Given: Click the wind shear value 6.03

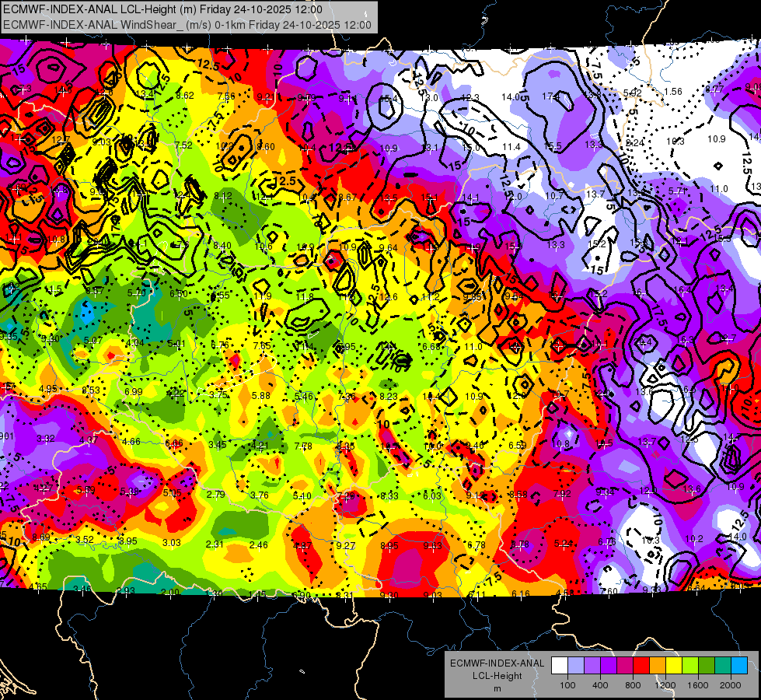Looking at the screenshot, I should click(x=432, y=496).
